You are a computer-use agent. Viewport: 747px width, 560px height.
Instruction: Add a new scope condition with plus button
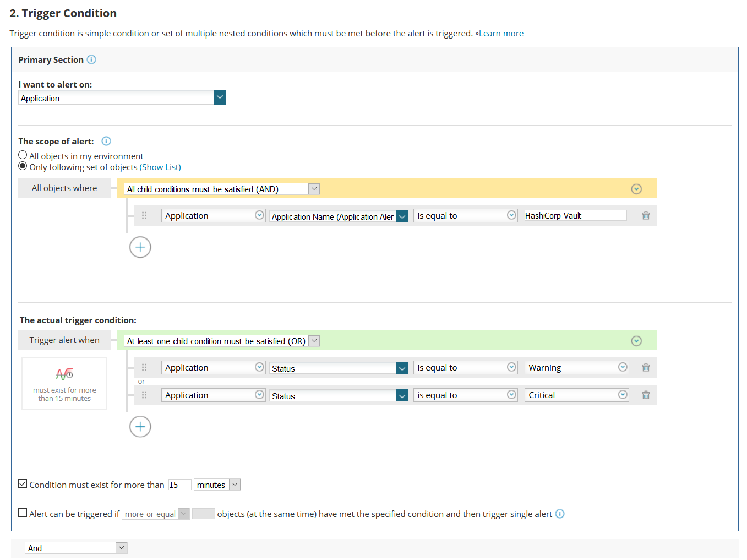pyautogui.click(x=140, y=247)
